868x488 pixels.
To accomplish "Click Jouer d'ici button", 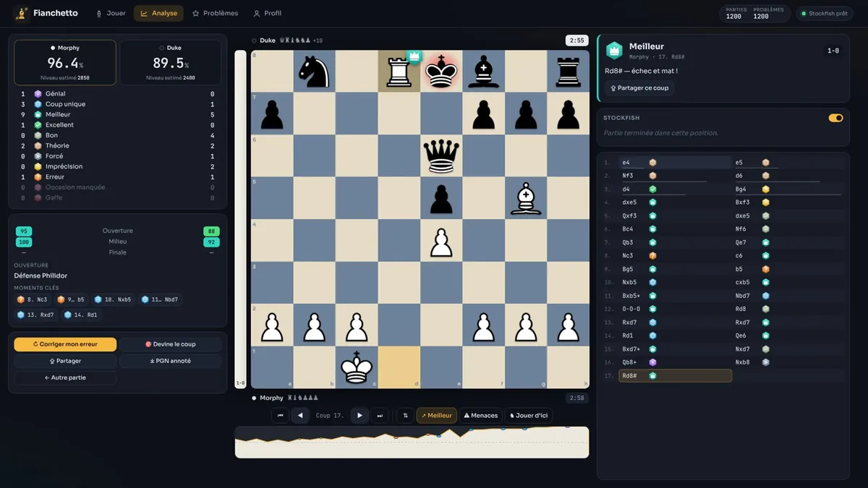I will point(528,416).
